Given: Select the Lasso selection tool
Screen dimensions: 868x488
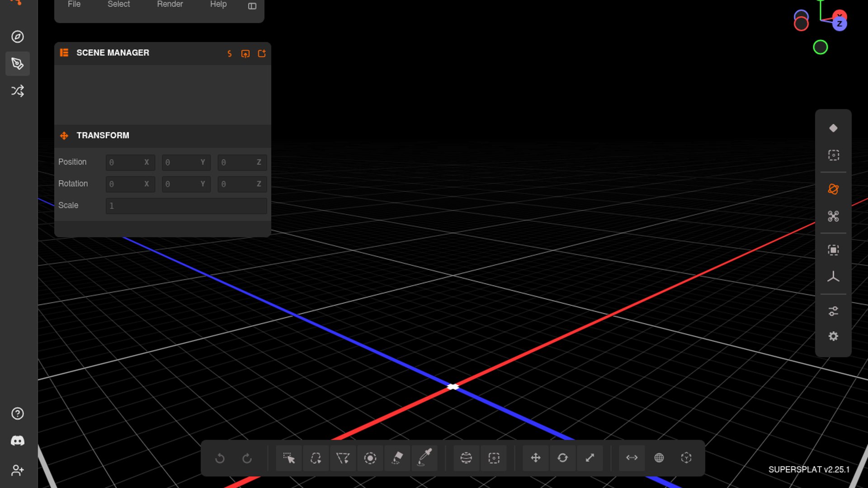Looking at the screenshot, I should tap(316, 458).
